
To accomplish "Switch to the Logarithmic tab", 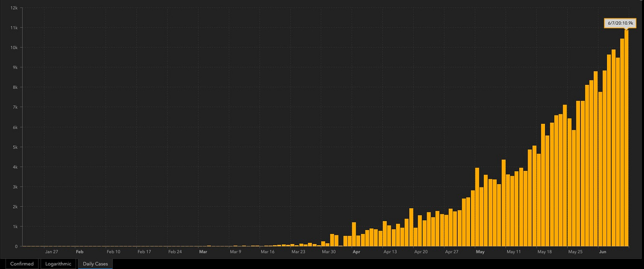I will click(58, 264).
